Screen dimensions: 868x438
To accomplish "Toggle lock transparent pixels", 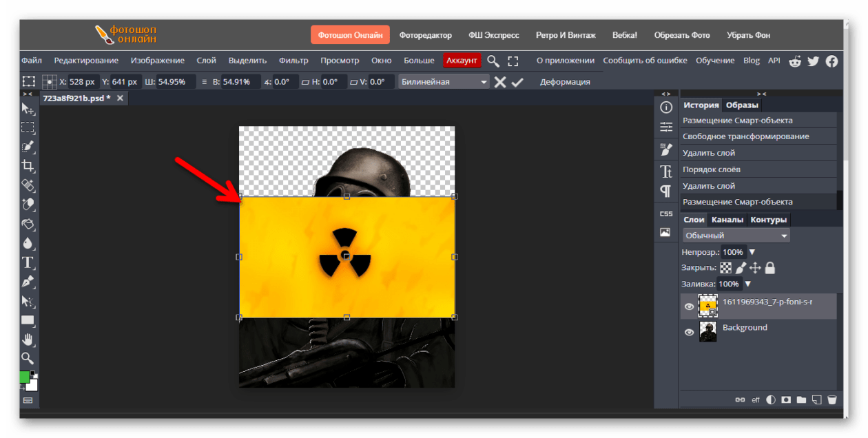I will click(x=727, y=268).
